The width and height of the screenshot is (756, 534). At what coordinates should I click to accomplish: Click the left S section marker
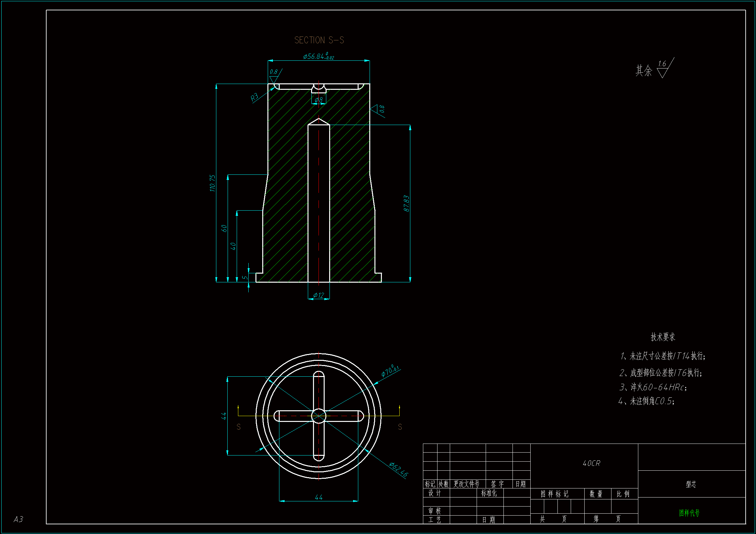239,427
